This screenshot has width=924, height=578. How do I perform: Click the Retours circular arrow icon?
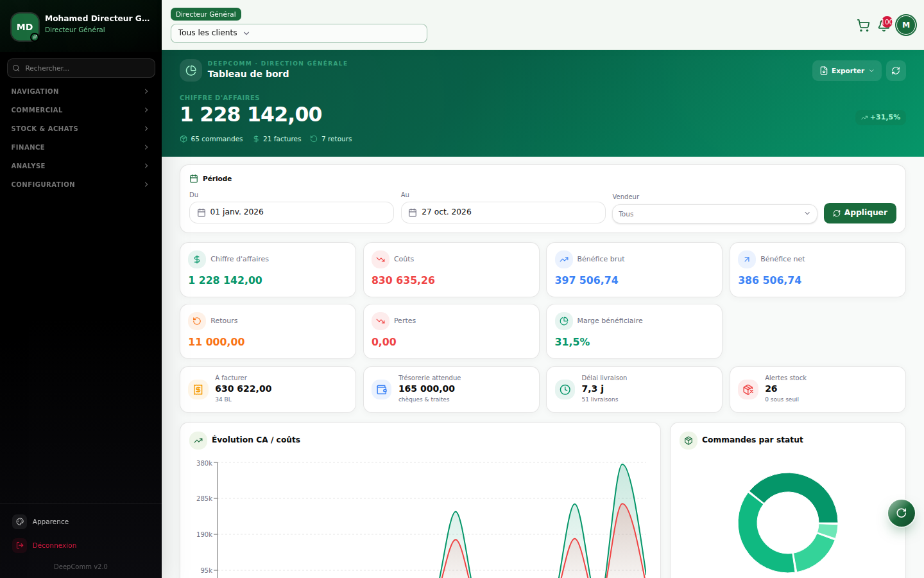pos(197,321)
